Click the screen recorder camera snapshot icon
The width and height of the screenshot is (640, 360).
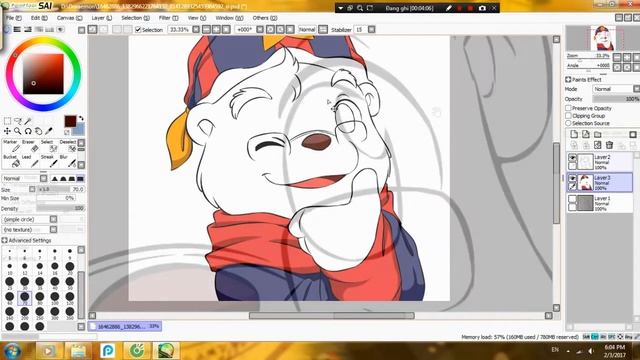pyautogui.click(x=482, y=8)
